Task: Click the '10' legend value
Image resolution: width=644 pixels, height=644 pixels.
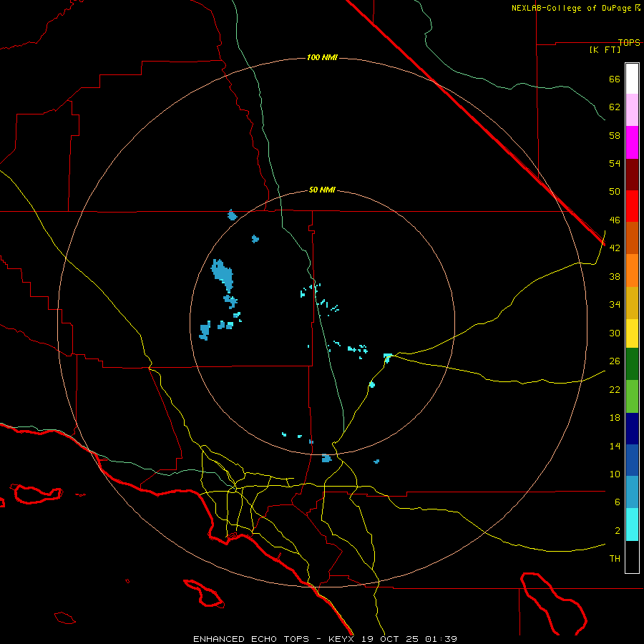Action: pos(615,474)
